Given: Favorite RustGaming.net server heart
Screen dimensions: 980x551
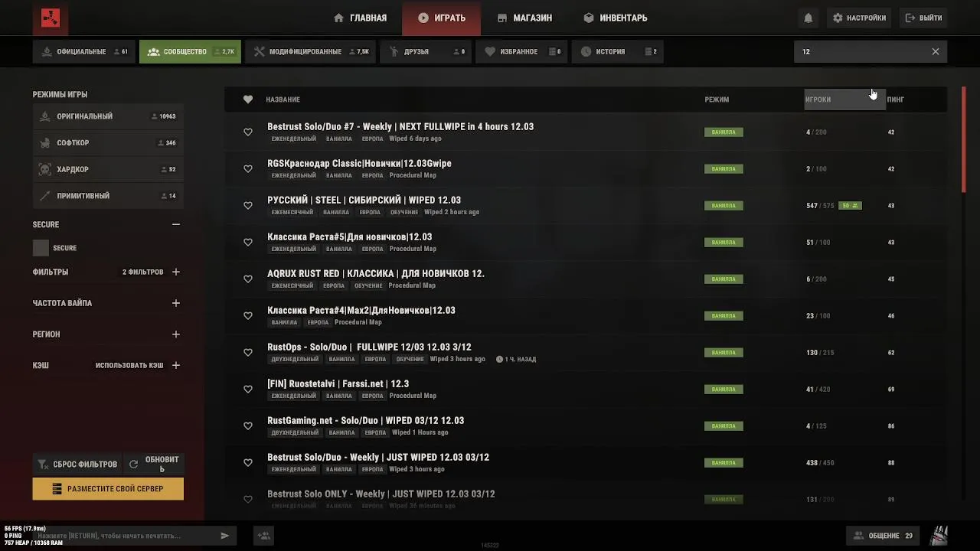Looking at the screenshot, I should [248, 426].
